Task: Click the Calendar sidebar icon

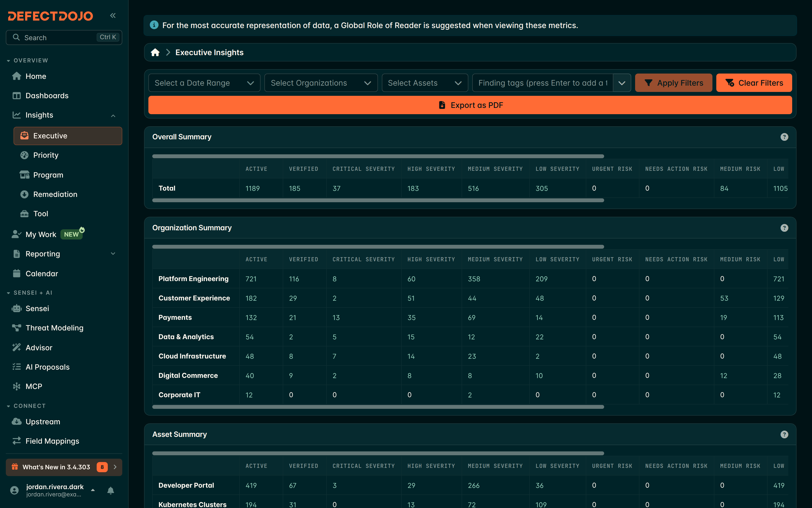Action: 16,274
